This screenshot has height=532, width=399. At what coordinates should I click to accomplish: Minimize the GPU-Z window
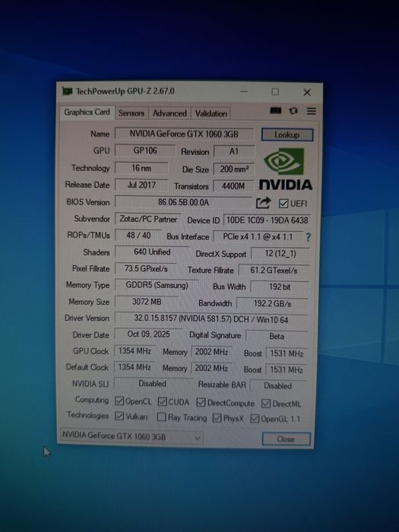(x=244, y=92)
